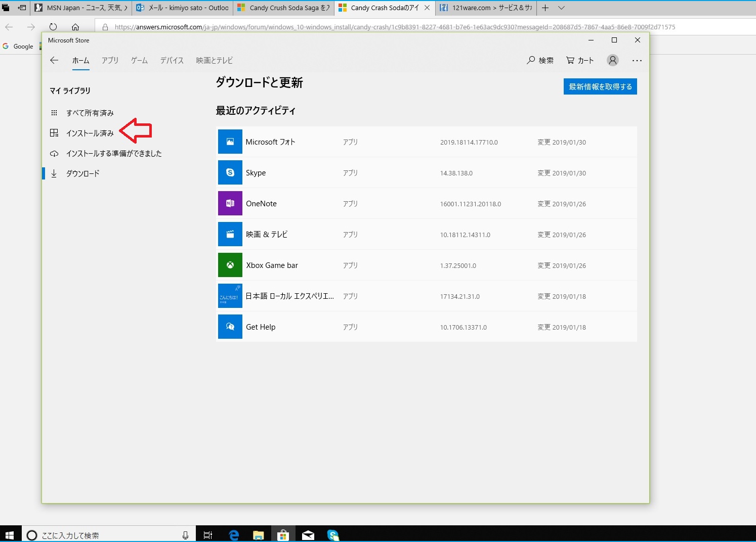Click the Skype row name text

(x=256, y=173)
